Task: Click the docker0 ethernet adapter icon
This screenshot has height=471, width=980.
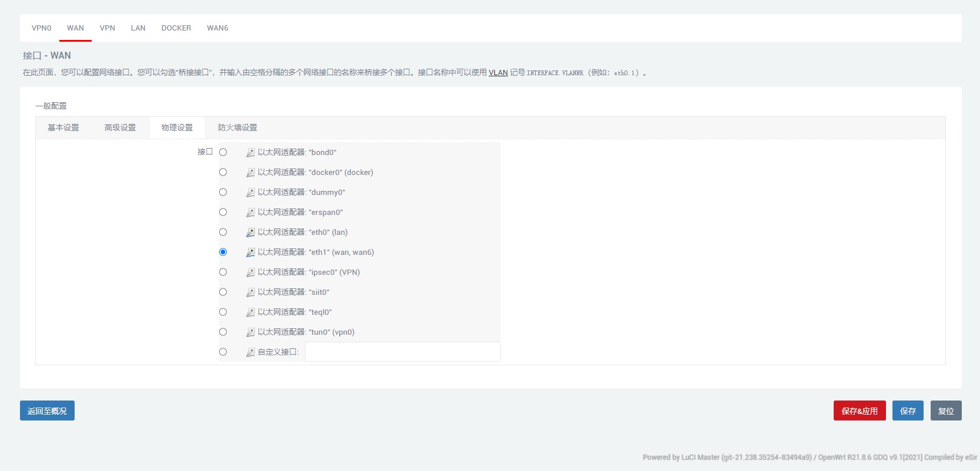Action: point(250,173)
